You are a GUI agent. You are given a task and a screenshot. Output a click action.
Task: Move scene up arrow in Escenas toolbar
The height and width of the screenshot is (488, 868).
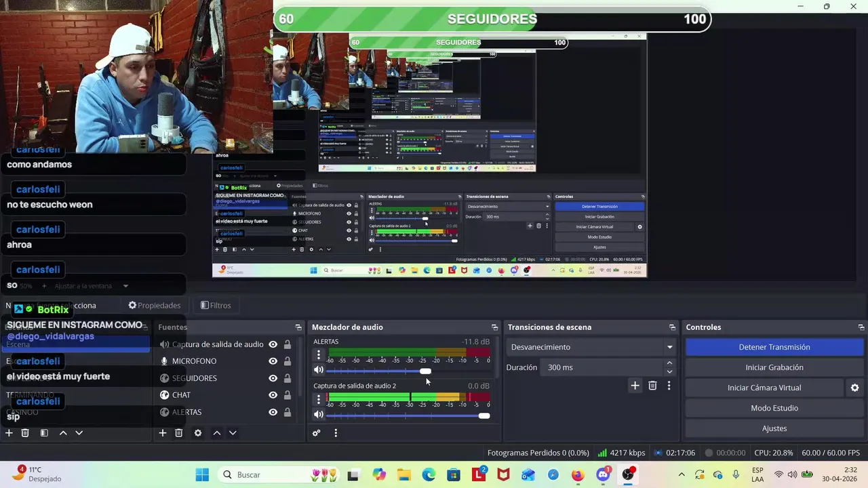click(x=63, y=433)
